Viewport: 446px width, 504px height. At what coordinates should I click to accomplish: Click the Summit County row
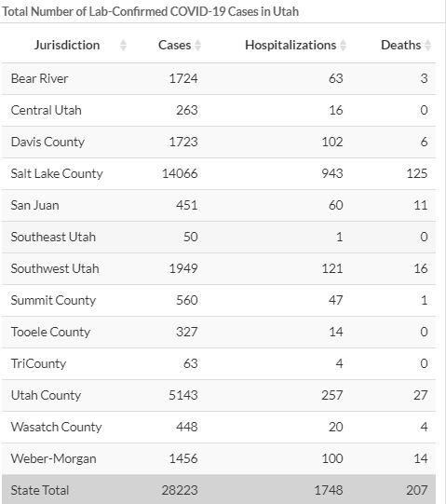tap(219, 300)
